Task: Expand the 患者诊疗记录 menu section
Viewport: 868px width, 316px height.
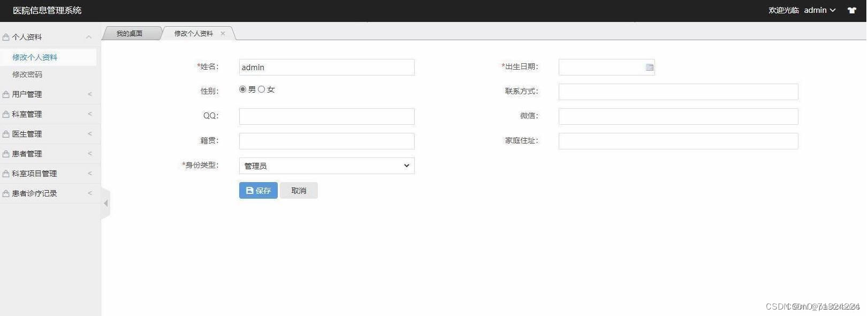Action: [x=89, y=193]
